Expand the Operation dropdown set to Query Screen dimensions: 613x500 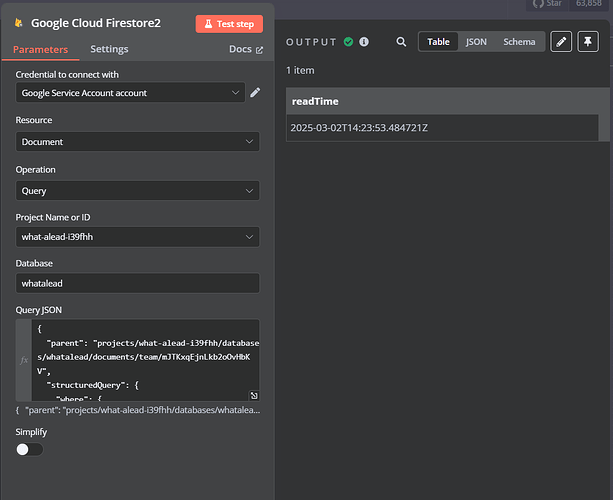point(138,190)
